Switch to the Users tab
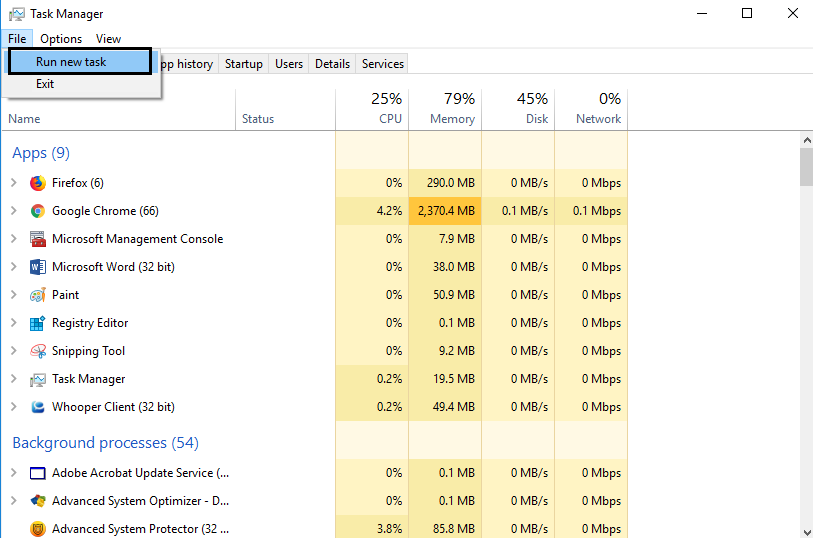 click(x=289, y=64)
